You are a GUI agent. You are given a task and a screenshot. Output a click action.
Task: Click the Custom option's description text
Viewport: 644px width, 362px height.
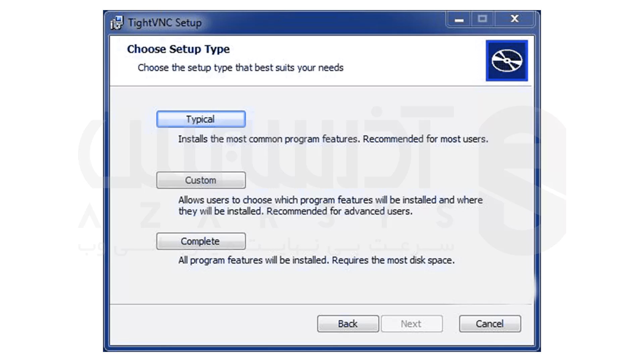330,200
